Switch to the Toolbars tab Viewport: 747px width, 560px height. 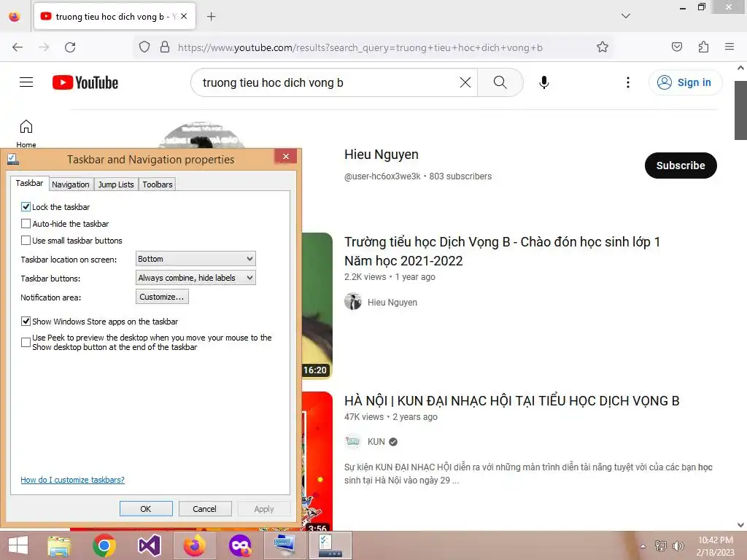158,184
